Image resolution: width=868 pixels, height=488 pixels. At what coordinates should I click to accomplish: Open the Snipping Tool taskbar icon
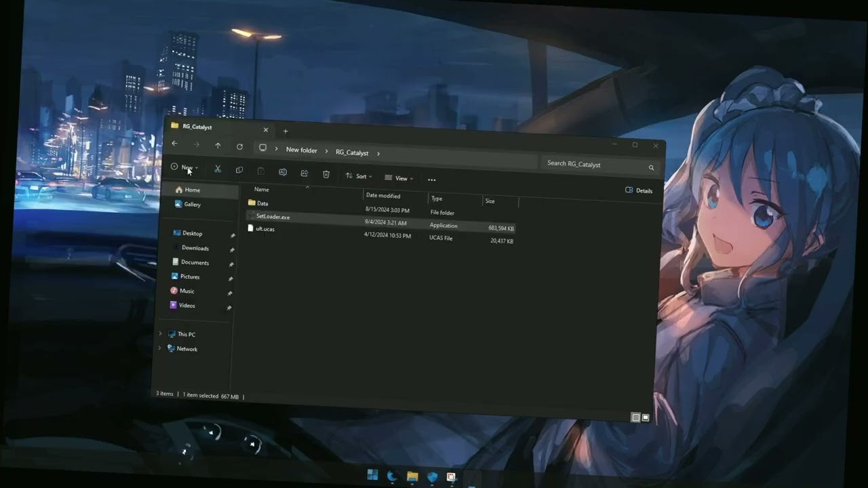pyautogui.click(x=451, y=477)
